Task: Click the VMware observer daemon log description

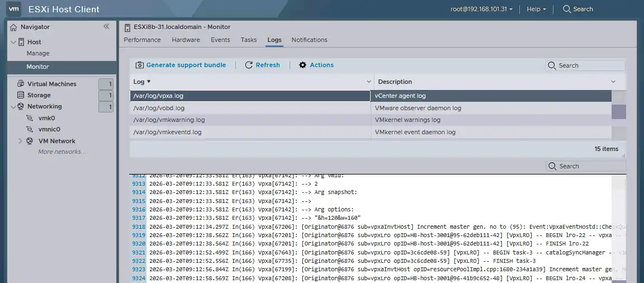Action: point(418,108)
